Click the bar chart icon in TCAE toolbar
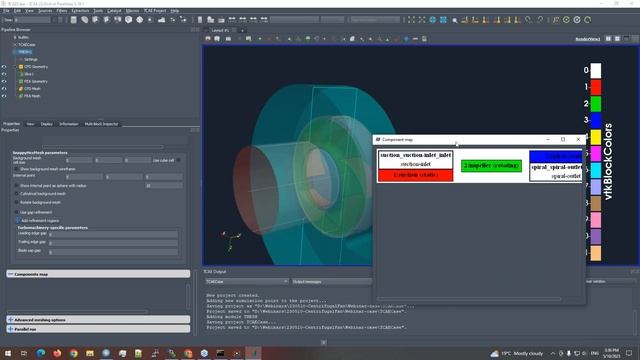 tap(162, 20)
